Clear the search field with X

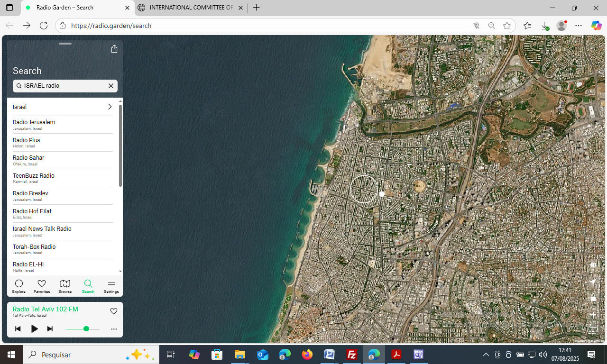(x=111, y=86)
